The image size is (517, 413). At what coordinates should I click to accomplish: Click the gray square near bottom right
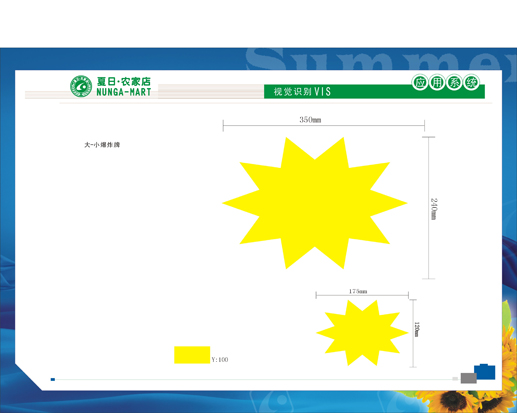pyautogui.click(x=469, y=378)
